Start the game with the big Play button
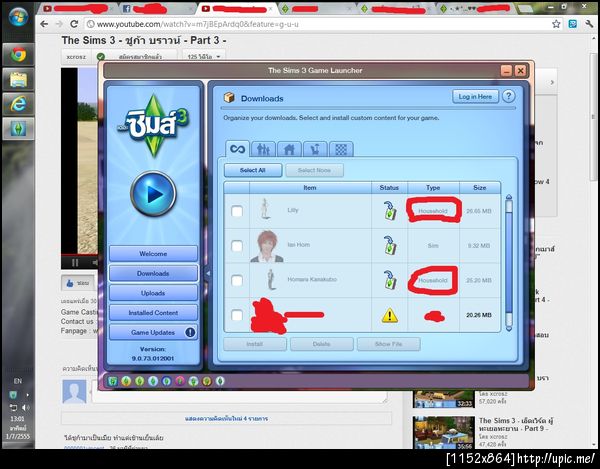 [x=153, y=194]
